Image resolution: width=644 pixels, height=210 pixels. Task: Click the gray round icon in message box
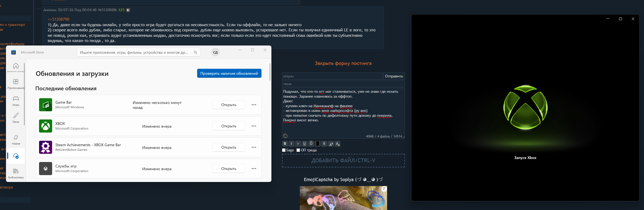tap(285, 135)
